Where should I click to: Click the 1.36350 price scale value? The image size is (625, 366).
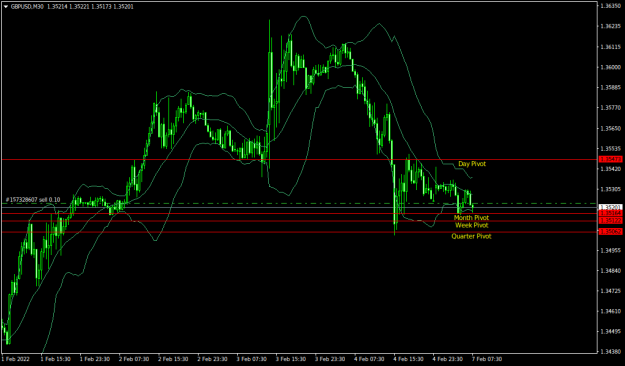tap(611, 6)
